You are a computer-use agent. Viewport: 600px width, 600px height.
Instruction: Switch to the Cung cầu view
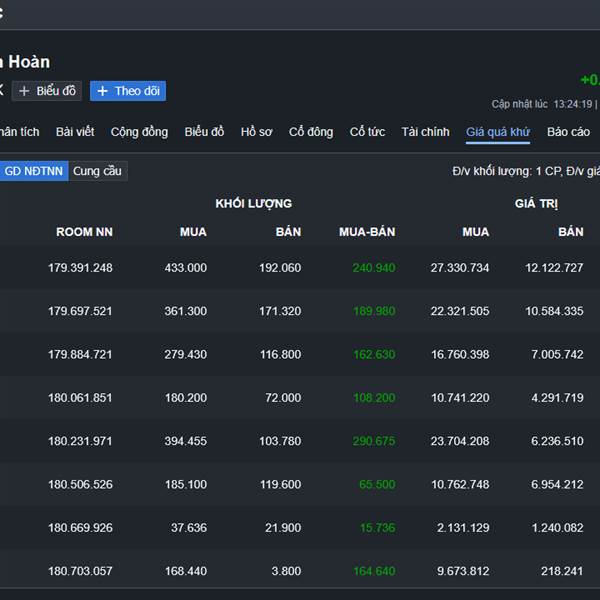click(x=97, y=171)
